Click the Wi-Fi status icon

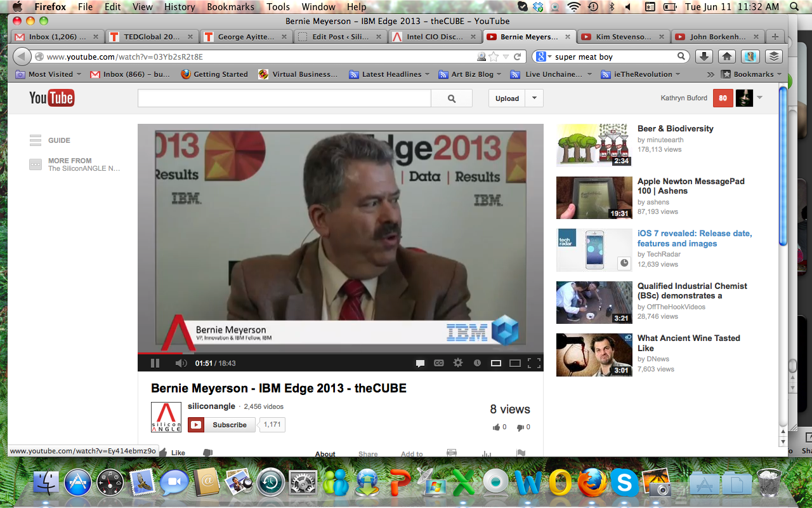coord(574,7)
